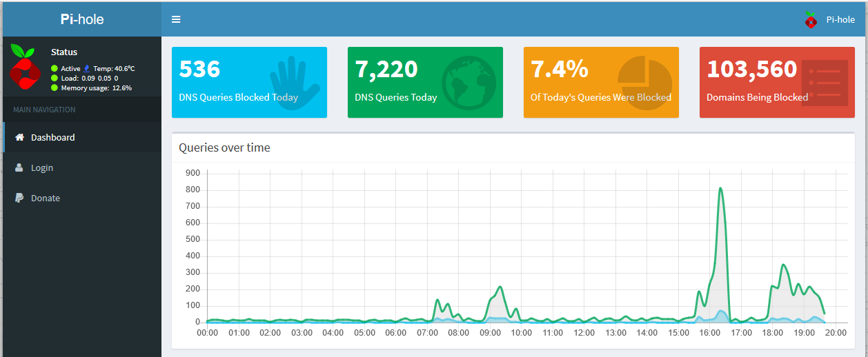
Task: Open the Dashboard navigation item
Action: 52,137
